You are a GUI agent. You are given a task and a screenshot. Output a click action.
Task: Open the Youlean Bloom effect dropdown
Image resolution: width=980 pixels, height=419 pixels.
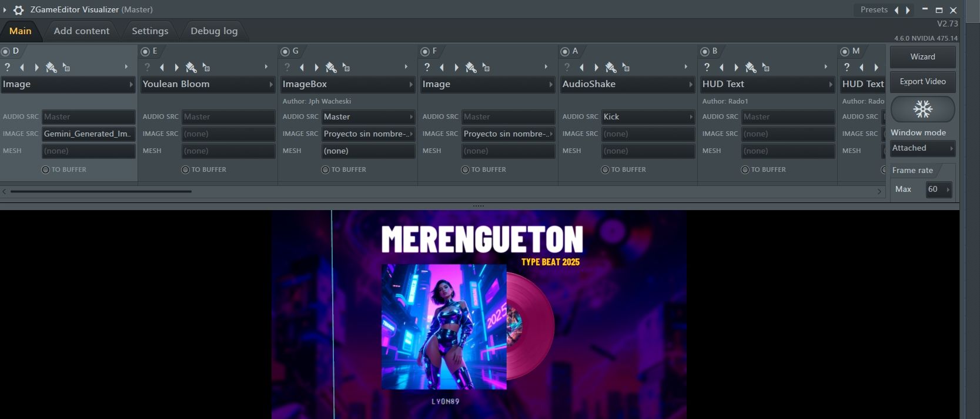208,84
